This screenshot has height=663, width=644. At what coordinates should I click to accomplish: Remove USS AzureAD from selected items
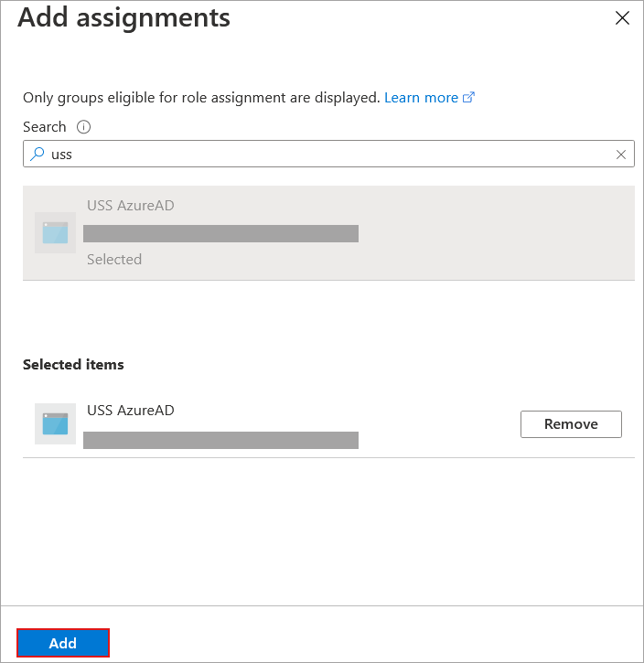coord(570,424)
